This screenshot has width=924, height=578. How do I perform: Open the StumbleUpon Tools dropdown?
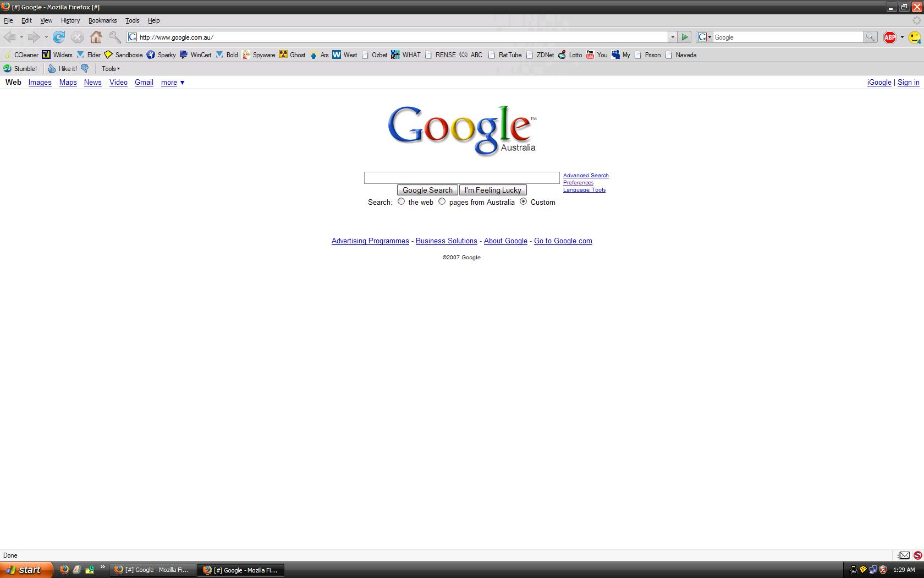(111, 69)
